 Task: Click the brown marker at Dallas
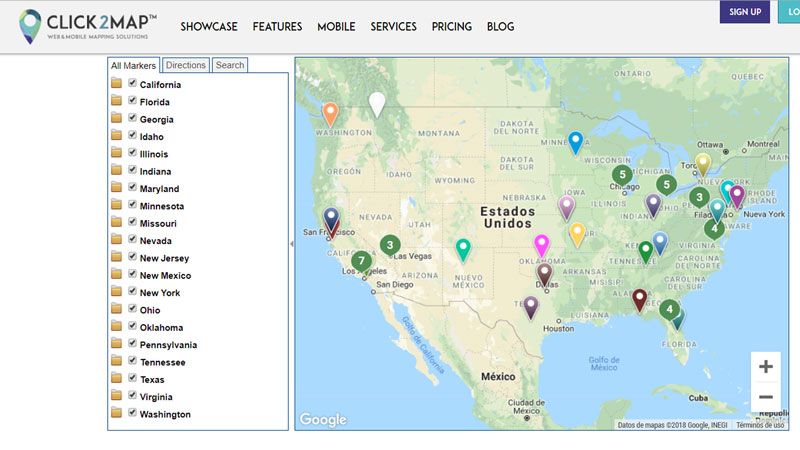544,273
